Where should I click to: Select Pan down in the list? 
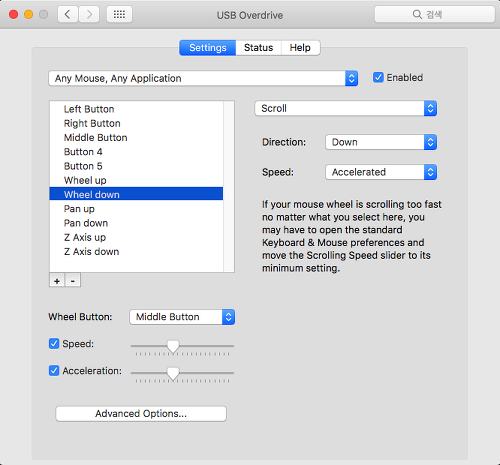coord(136,223)
